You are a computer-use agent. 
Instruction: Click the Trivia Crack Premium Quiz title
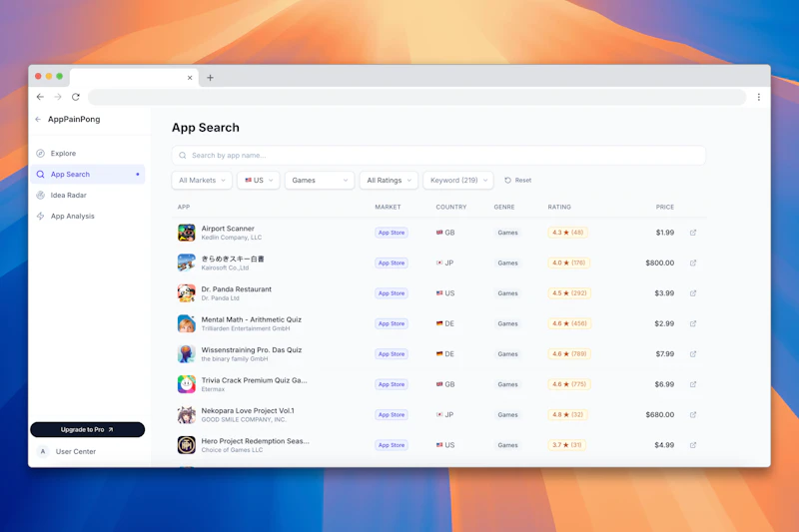(254, 380)
